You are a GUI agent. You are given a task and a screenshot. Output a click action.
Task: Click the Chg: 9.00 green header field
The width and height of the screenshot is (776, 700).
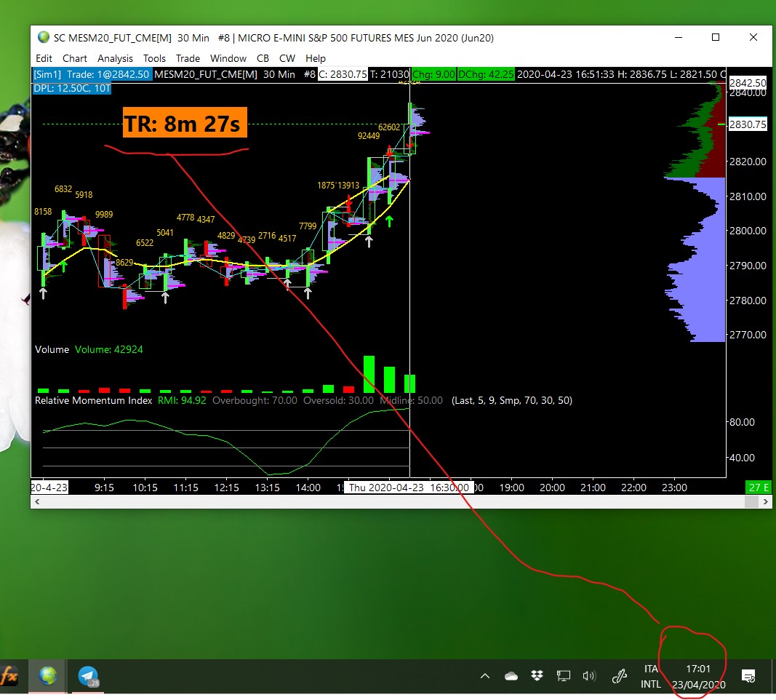(433, 74)
